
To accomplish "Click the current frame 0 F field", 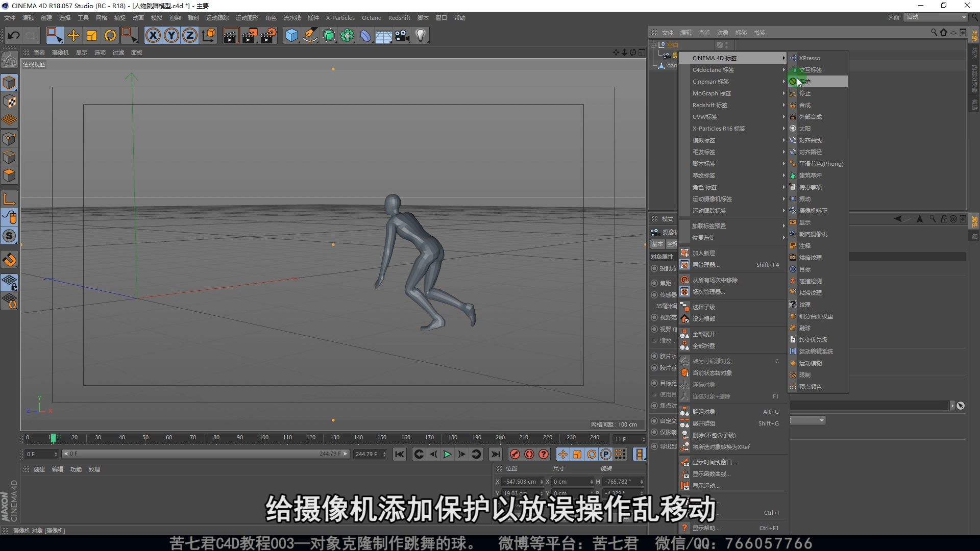I will (42, 454).
